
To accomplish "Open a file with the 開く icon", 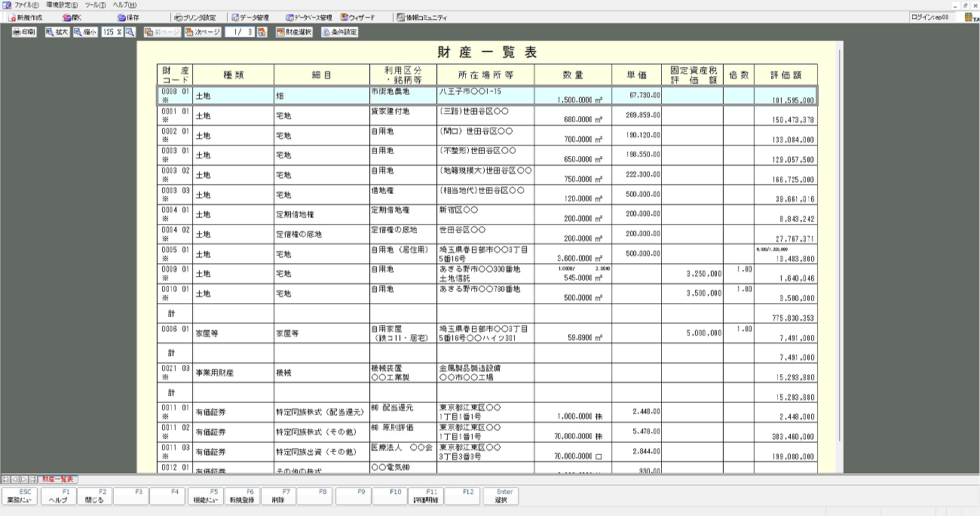I will click(72, 17).
